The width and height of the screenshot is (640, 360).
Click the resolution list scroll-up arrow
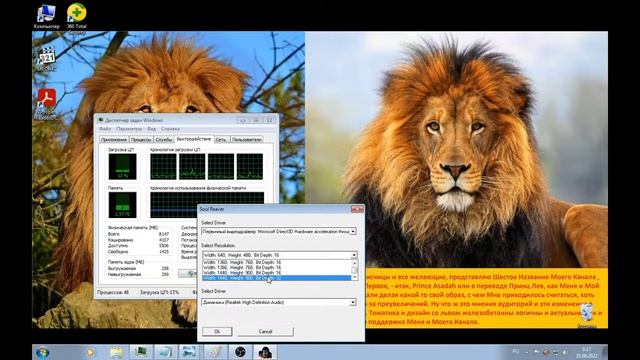point(354,263)
